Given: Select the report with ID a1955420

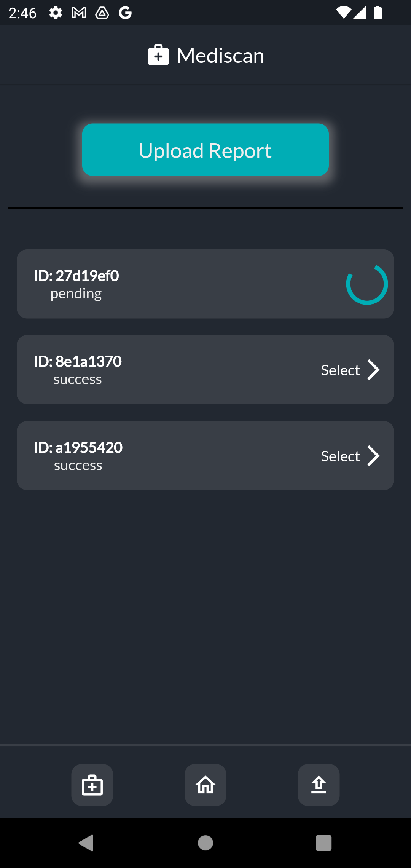Looking at the screenshot, I should [340, 455].
